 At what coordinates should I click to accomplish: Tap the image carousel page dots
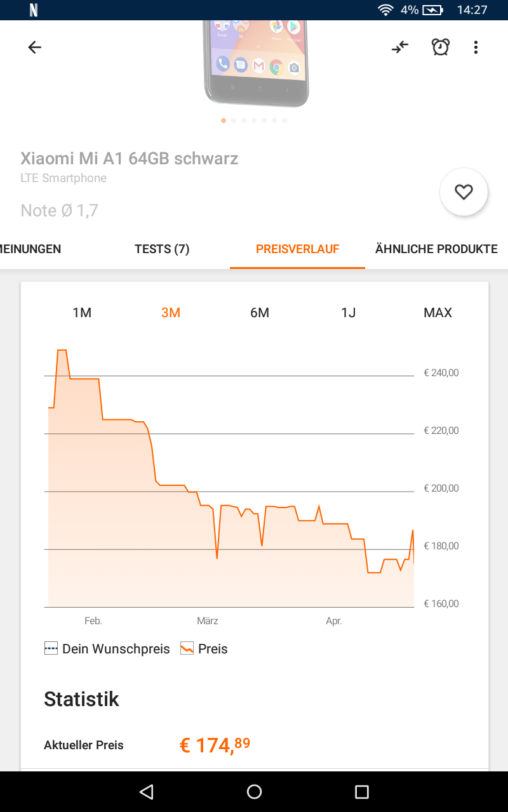pos(254,121)
